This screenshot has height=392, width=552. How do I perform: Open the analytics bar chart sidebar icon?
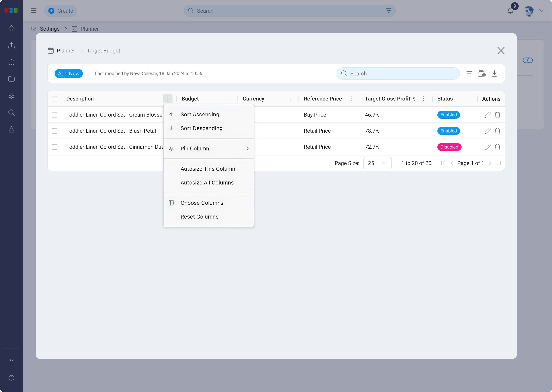point(11,62)
